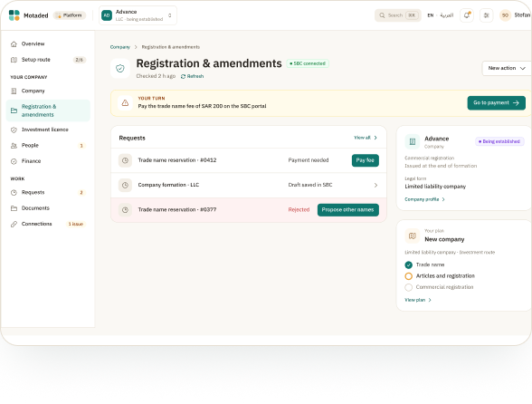Click the Platform badge
Screen dimensions: 532x404
click(70, 15)
